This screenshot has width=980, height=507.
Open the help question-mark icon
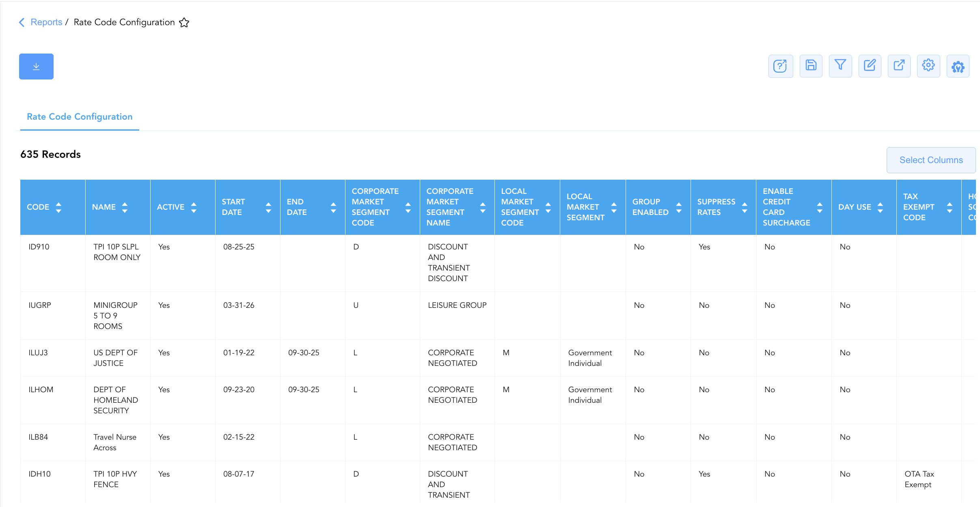[x=780, y=66]
